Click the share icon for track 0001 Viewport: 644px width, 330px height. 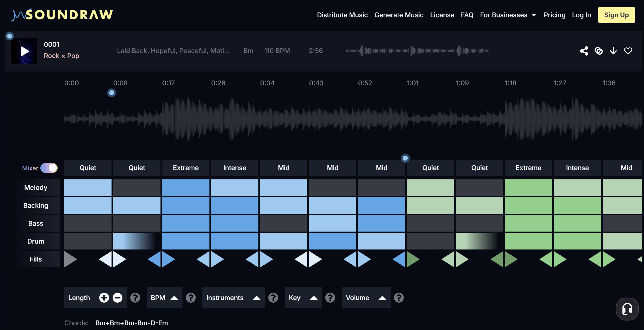point(584,51)
